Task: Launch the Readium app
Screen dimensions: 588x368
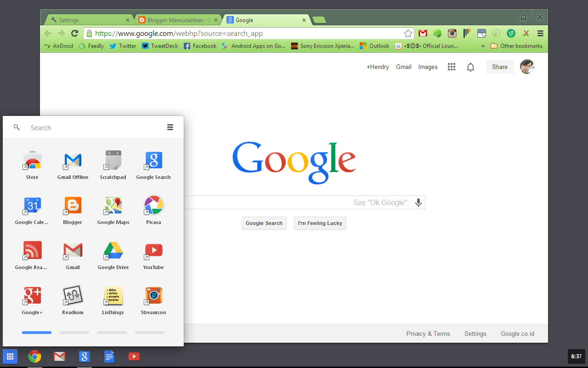Action: pos(73,300)
